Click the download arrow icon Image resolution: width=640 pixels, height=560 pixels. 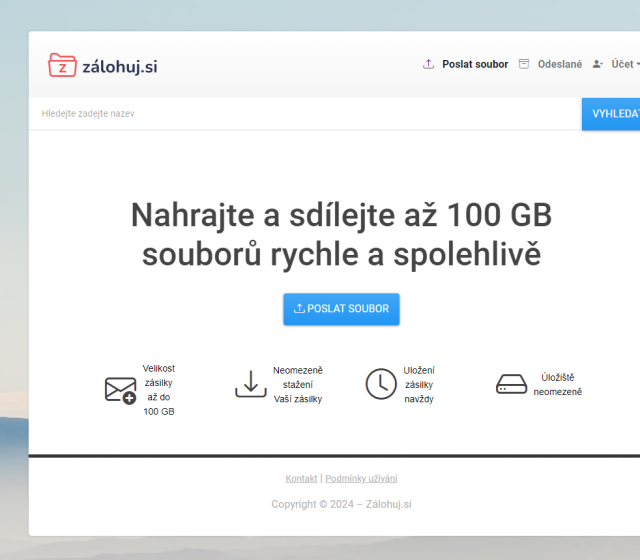pyautogui.click(x=250, y=384)
